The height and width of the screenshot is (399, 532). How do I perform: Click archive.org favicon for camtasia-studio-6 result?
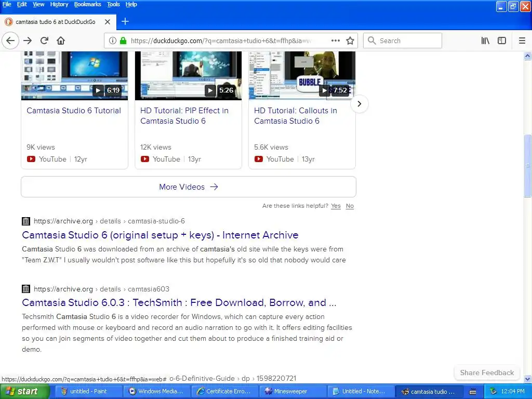coord(26,221)
